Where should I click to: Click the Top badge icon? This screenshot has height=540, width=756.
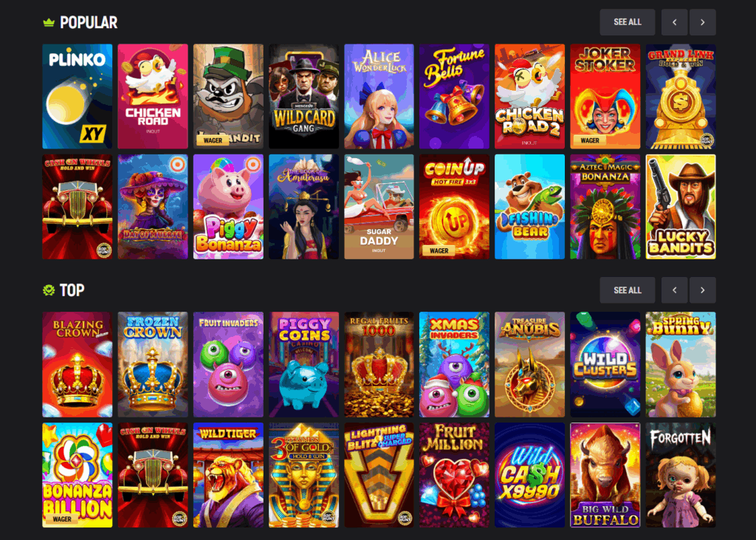point(49,290)
